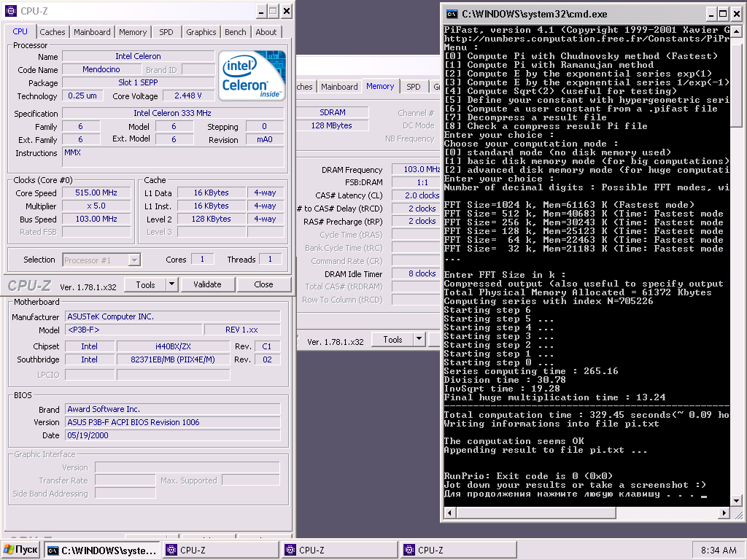The height and width of the screenshot is (560, 747).
Task: Click the Level 2 128 KBytes cache value
Action: point(212,219)
